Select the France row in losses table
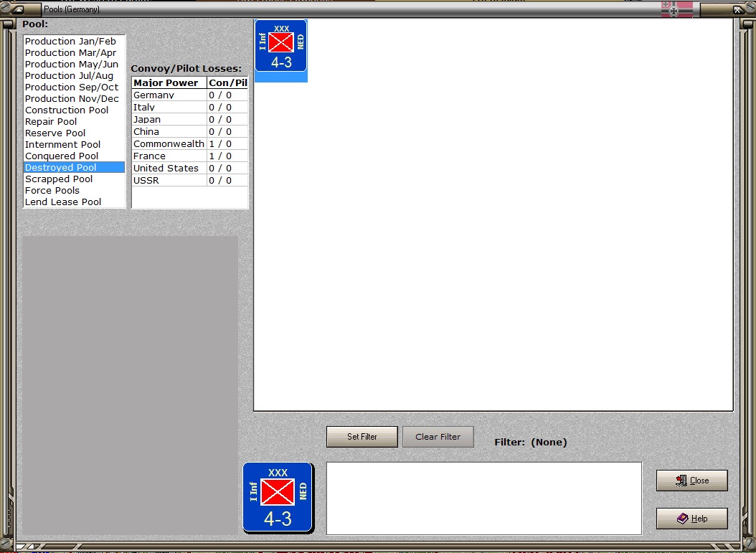This screenshot has width=756, height=553. (x=190, y=156)
